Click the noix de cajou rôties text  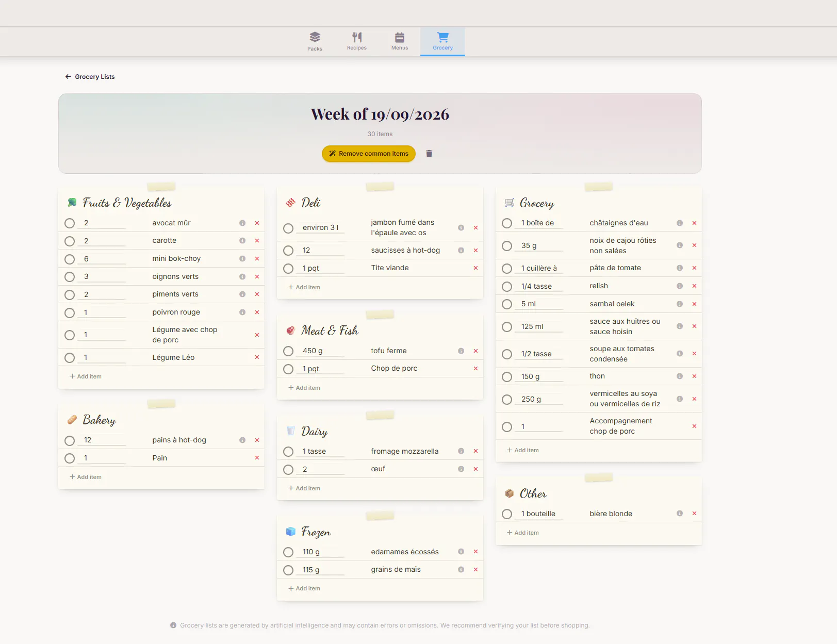(x=623, y=245)
